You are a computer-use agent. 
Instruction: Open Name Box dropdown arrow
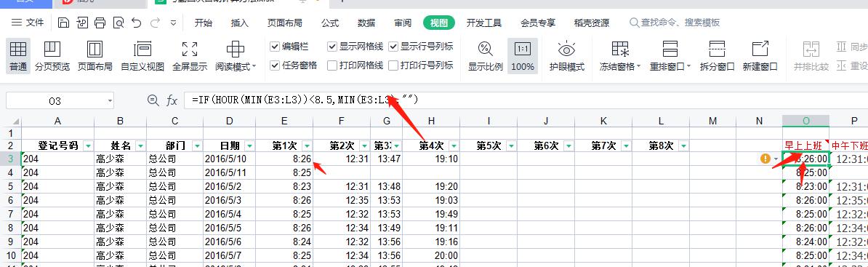[110, 101]
